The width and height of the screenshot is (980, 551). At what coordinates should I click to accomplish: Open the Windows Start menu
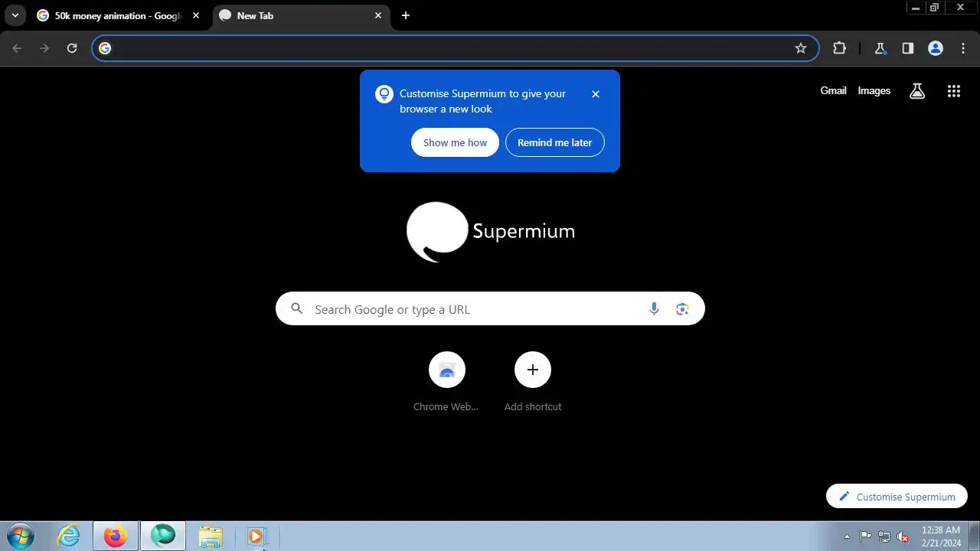(21, 536)
